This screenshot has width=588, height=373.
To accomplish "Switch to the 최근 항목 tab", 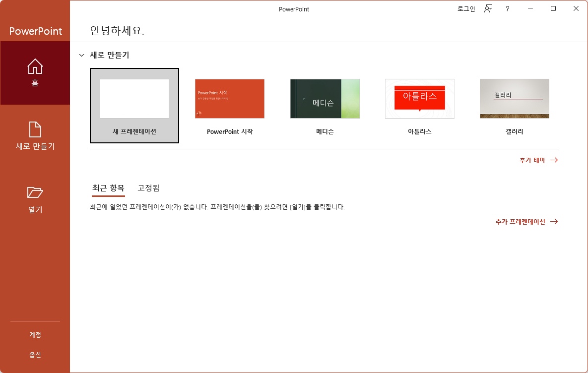I will [108, 188].
